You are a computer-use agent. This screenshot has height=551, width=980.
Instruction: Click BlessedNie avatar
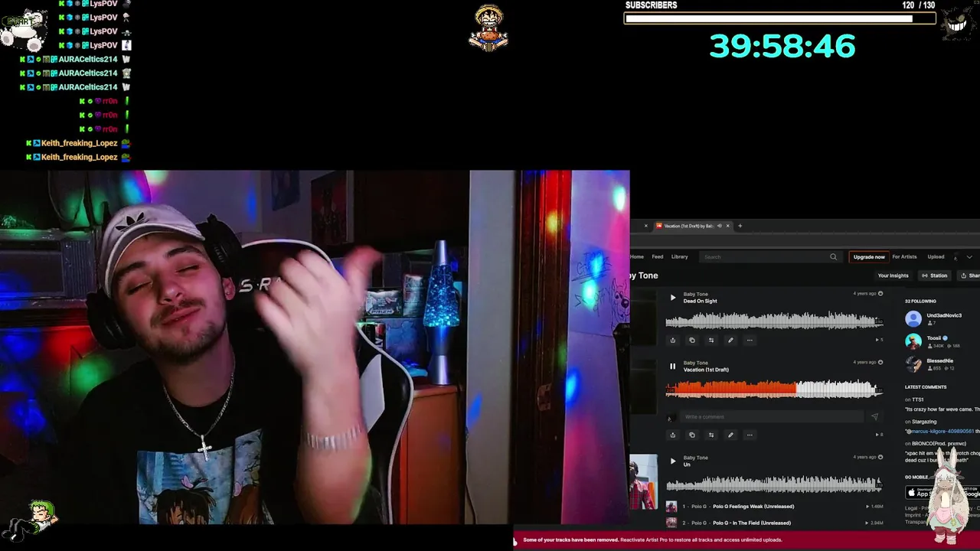(x=913, y=364)
